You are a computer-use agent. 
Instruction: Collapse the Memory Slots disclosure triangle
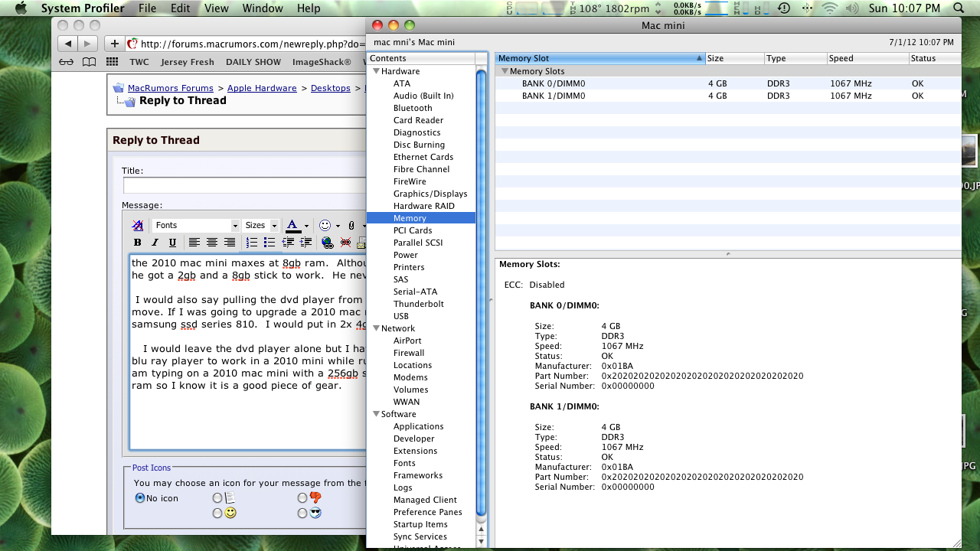click(x=505, y=71)
